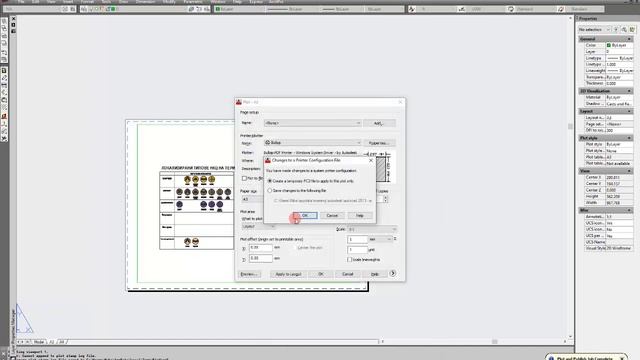Click the ByLayer color swatch in Properties

coord(609,45)
